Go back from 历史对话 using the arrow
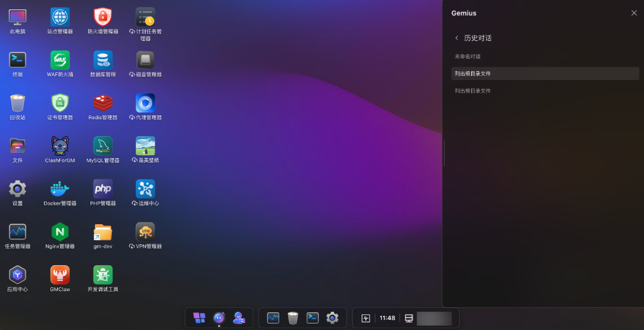Viewport: 644px width, 330px height. (x=457, y=38)
